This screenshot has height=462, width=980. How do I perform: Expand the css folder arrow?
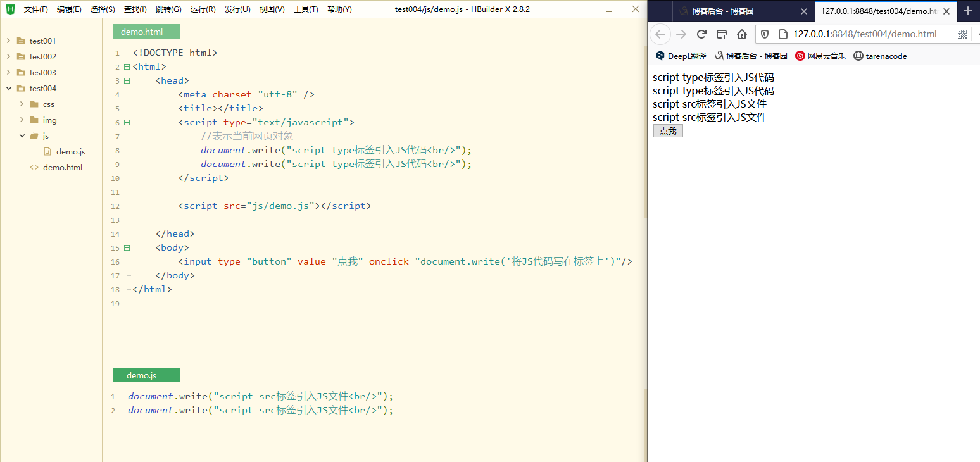coord(22,104)
